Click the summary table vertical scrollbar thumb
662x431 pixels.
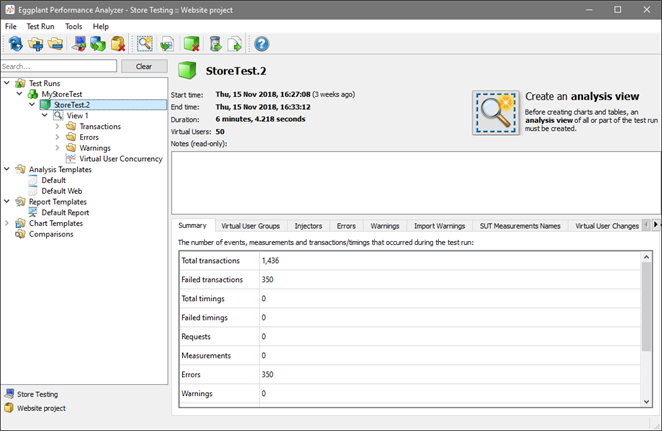click(x=646, y=306)
